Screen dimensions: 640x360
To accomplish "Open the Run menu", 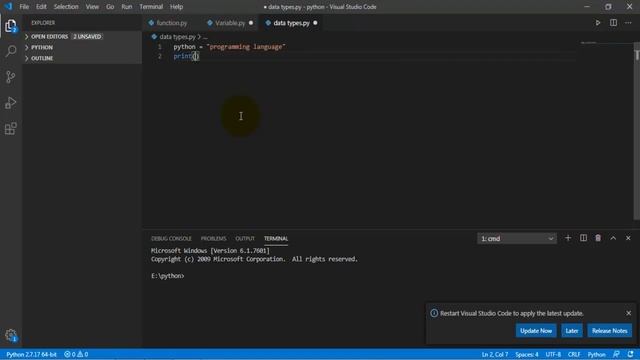I will click(127, 7).
